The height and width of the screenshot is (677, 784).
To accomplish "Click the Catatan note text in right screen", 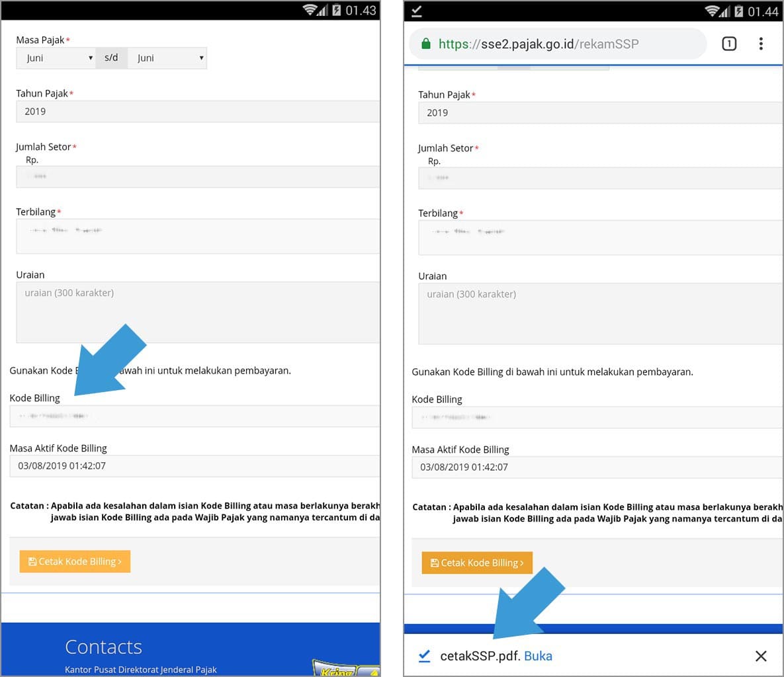I will (x=597, y=513).
